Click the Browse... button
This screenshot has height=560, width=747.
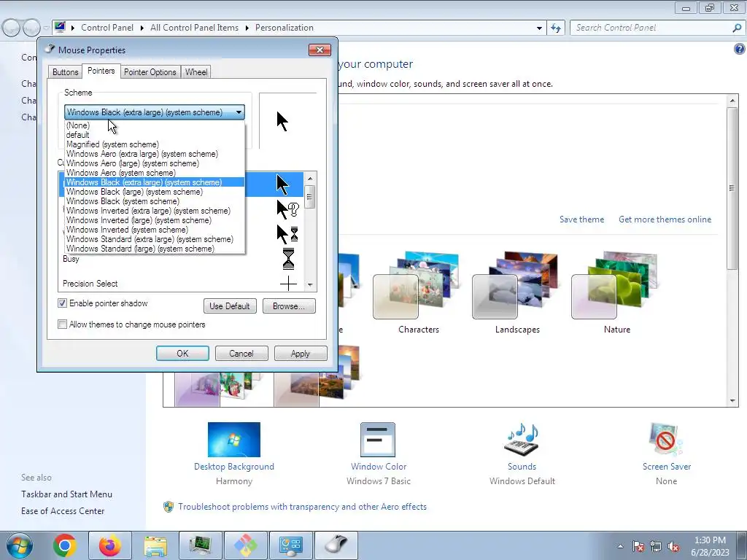point(289,306)
